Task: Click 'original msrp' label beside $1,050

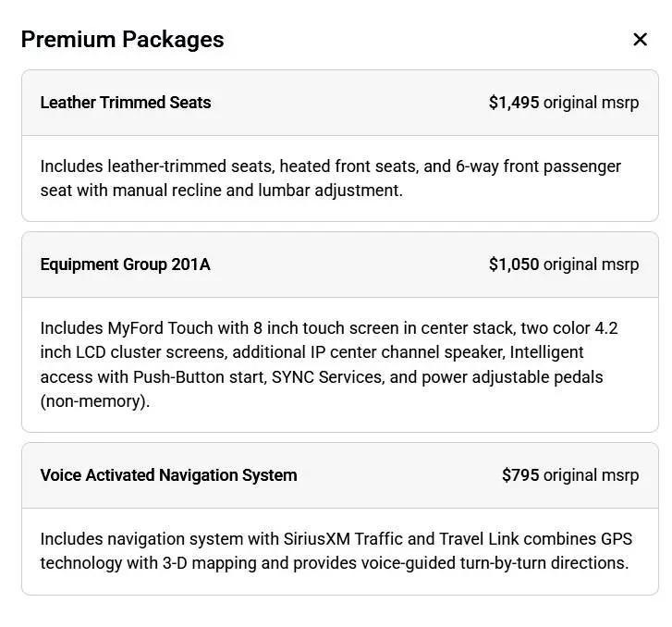Action: tap(591, 264)
